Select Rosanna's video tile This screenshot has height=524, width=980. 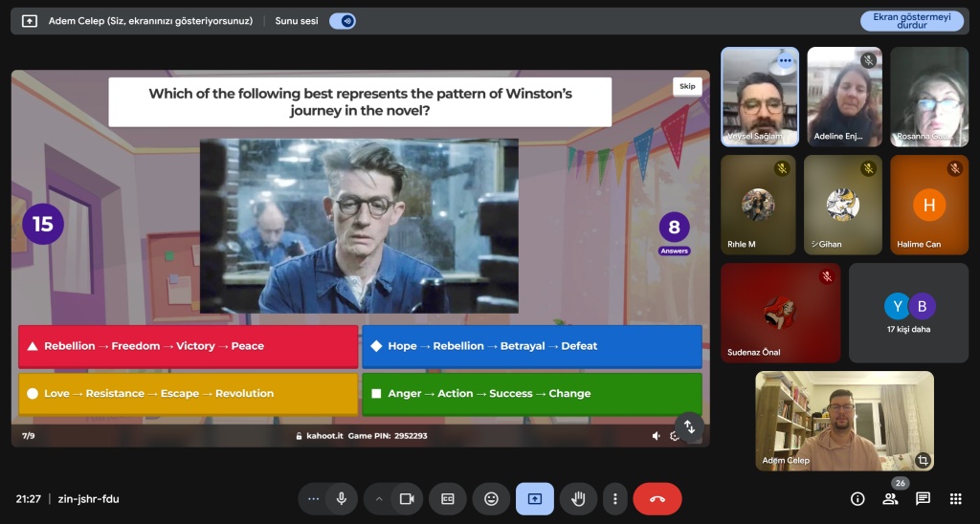click(x=929, y=97)
